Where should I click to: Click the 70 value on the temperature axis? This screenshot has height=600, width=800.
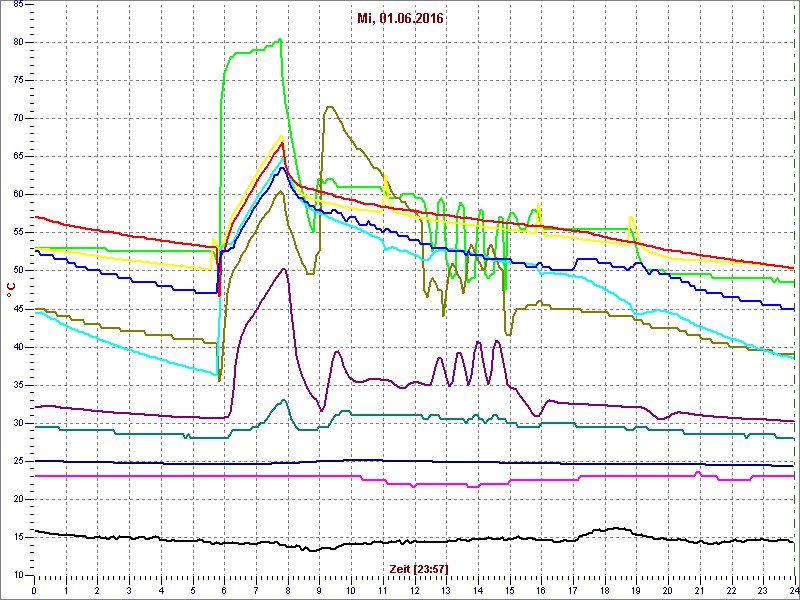pos(18,118)
